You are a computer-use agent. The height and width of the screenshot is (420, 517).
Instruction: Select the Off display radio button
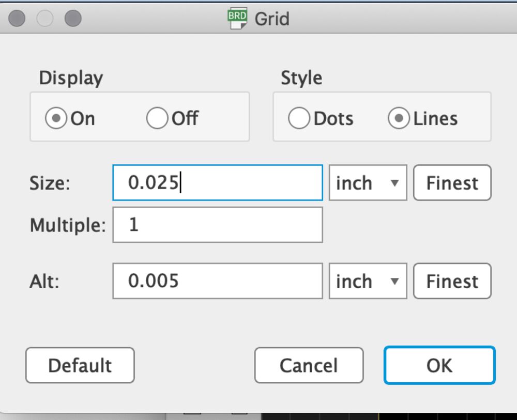156,119
